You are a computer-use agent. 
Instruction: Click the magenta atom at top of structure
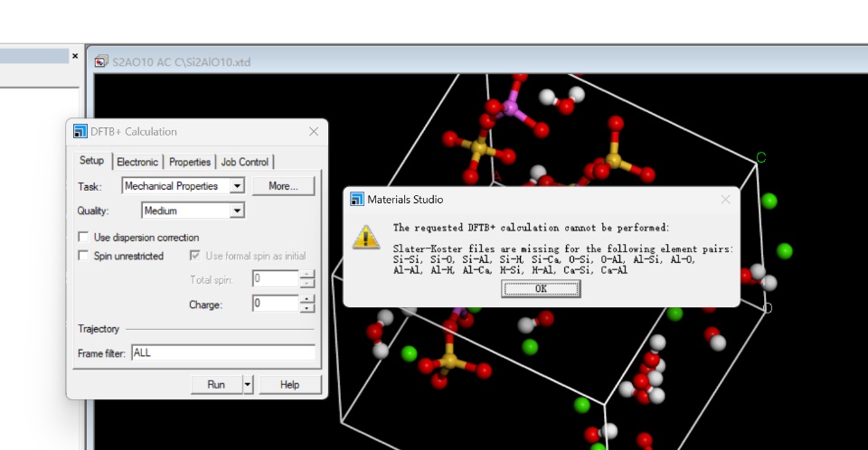pyautogui.click(x=510, y=107)
